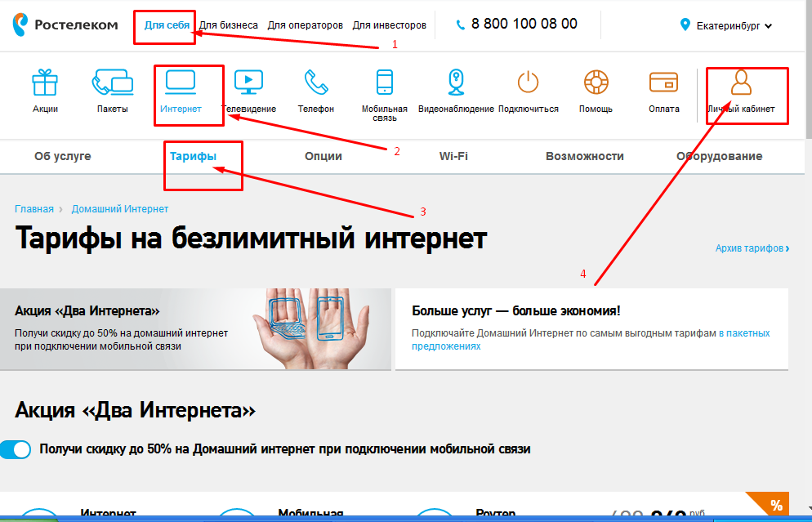Open Видеонаблюдение camera icon
Screen dimensions: 812x522
[x=455, y=82]
